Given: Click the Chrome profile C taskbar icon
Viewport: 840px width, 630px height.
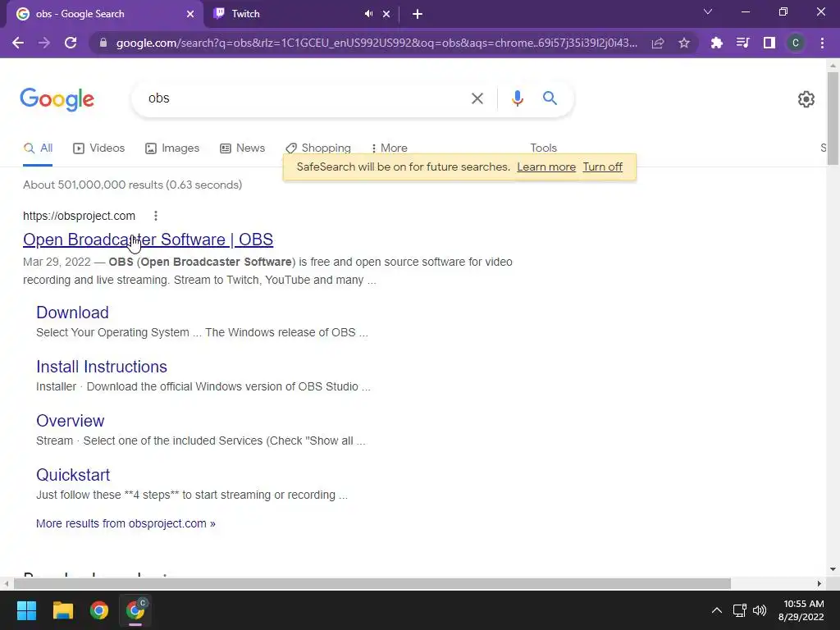Looking at the screenshot, I should pyautogui.click(x=135, y=610).
